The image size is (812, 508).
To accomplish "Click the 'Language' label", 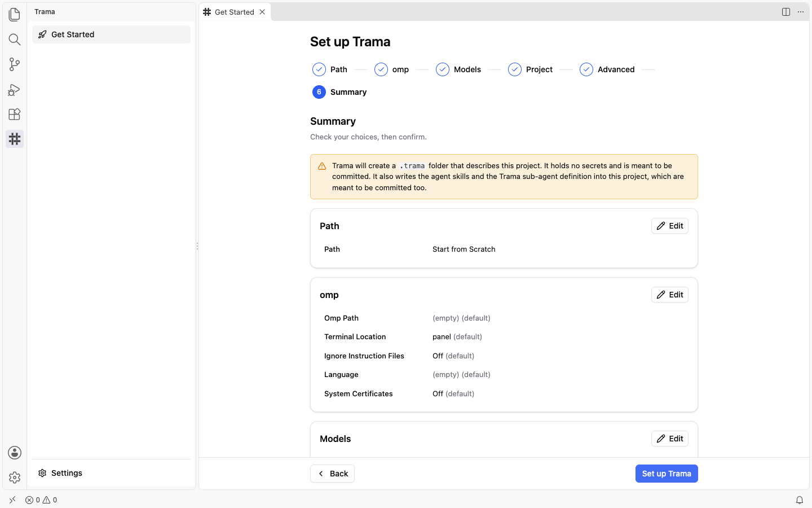I will (x=341, y=374).
